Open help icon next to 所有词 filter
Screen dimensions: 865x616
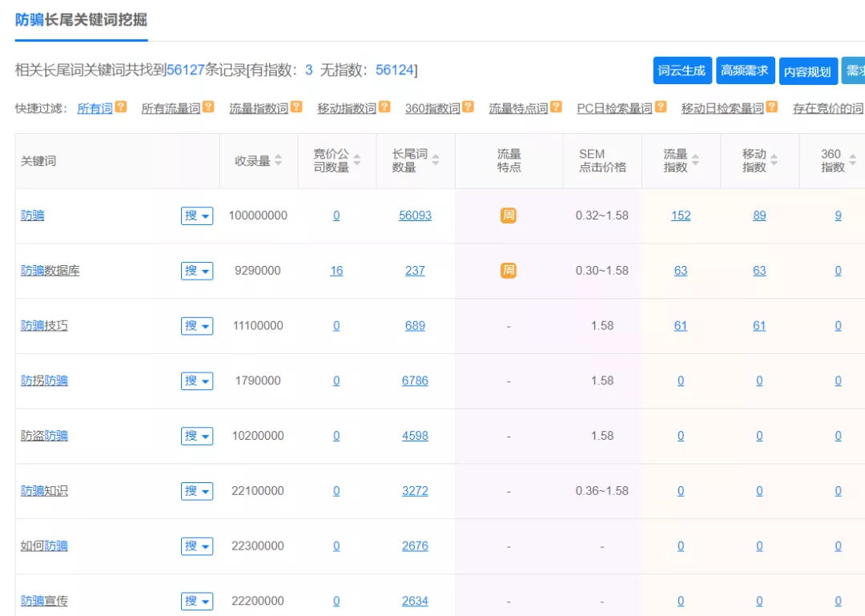121,107
